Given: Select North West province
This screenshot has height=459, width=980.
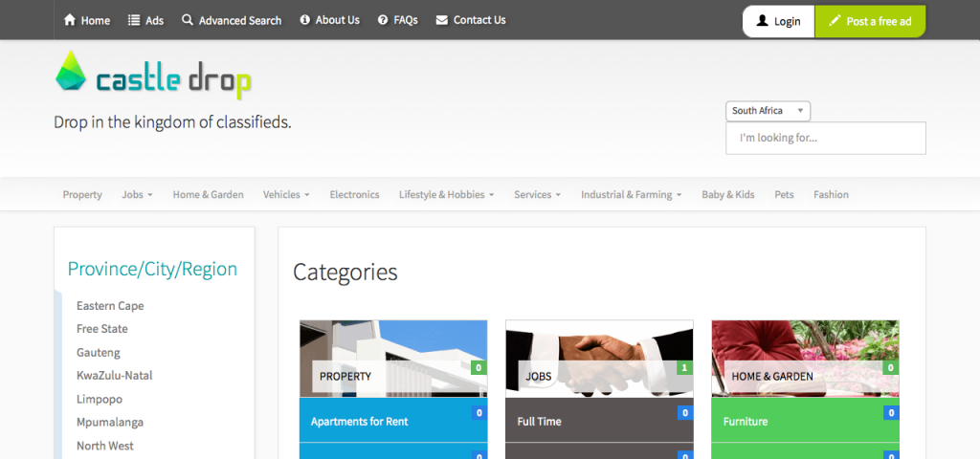Looking at the screenshot, I should 105,446.
